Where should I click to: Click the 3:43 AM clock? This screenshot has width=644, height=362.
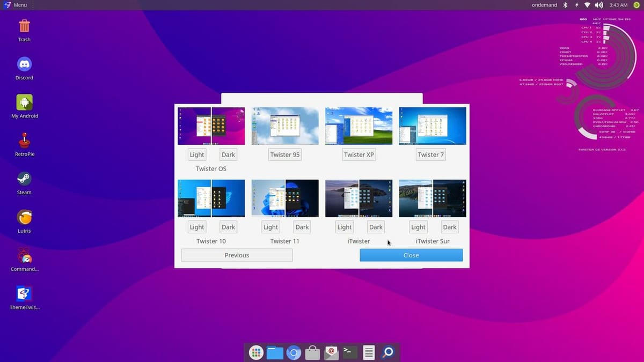tap(618, 5)
